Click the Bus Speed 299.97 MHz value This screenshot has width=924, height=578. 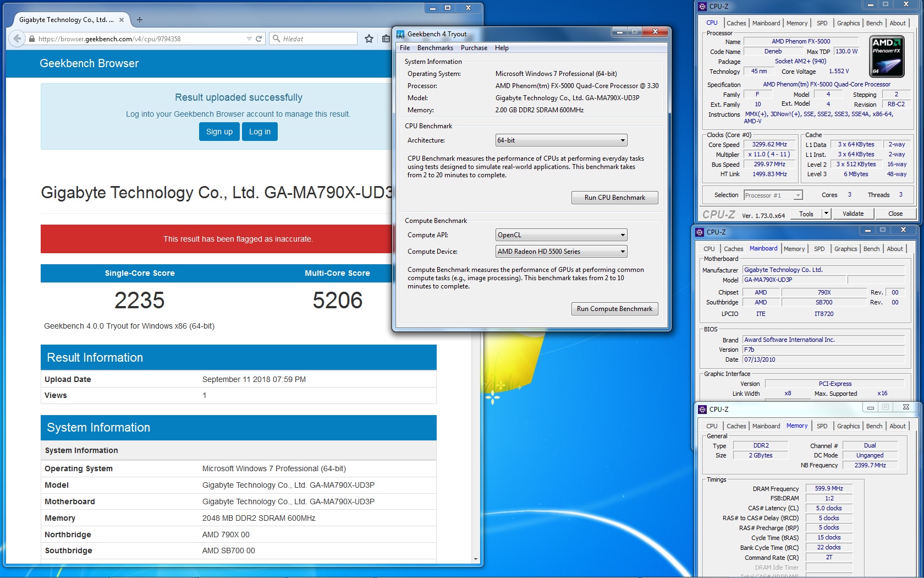click(x=769, y=164)
